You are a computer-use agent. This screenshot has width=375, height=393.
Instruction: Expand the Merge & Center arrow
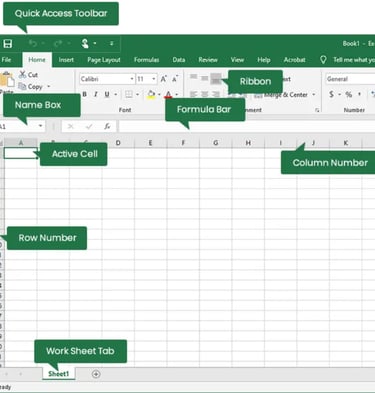[x=314, y=95]
